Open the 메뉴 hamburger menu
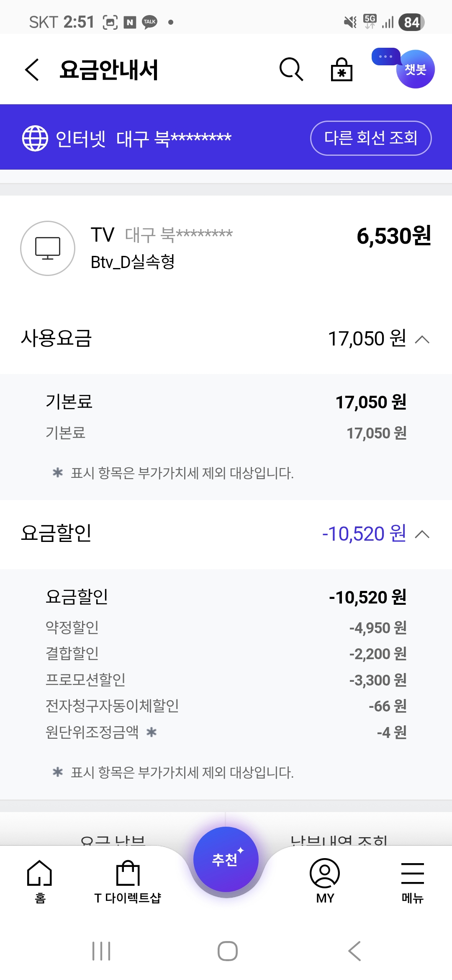Image resolution: width=452 pixels, height=980 pixels. pyautogui.click(x=413, y=879)
